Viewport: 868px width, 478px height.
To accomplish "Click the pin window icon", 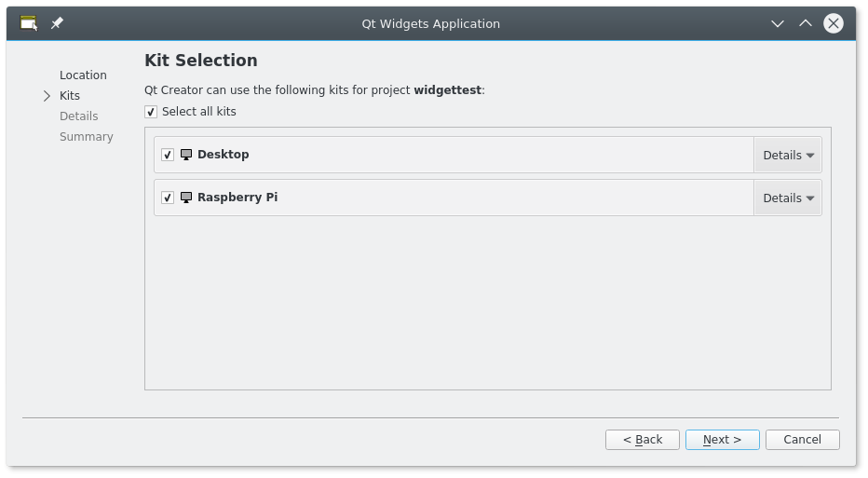I will [57, 23].
